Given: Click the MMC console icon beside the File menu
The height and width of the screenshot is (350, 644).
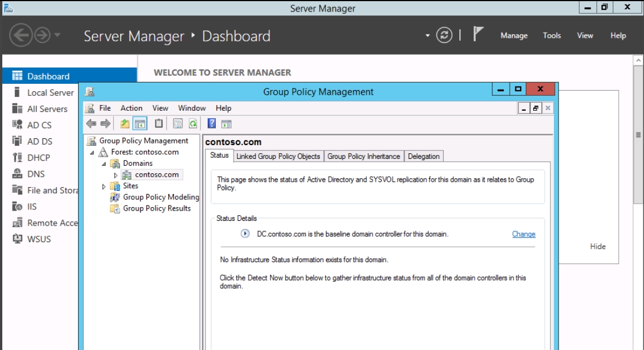Looking at the screenshot, I should [x=90, y=108].
